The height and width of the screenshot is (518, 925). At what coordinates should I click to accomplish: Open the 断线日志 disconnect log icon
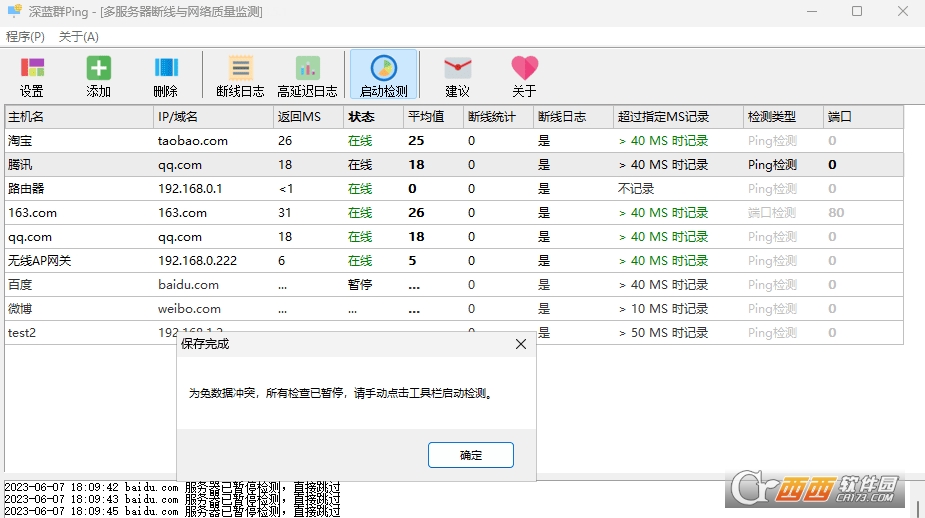[x=240, y=76]
